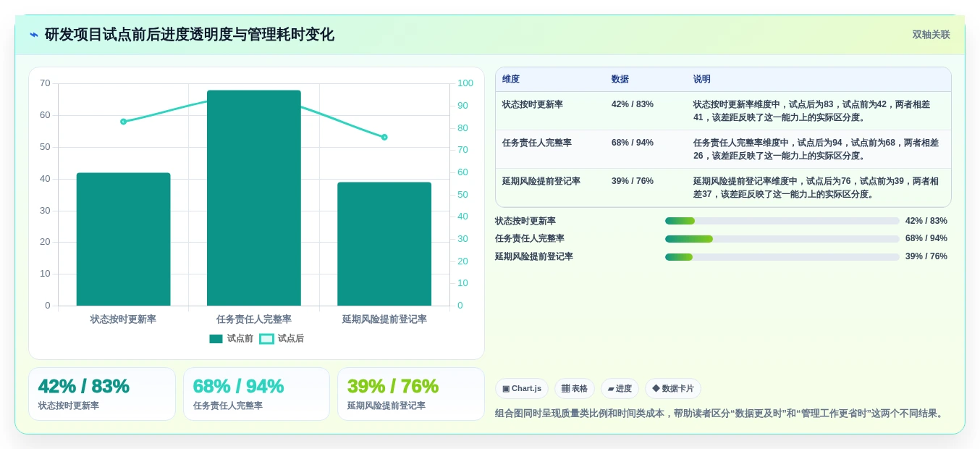Click table data cell 39% / 76%
980x449 pixels.
click(633, 181)
